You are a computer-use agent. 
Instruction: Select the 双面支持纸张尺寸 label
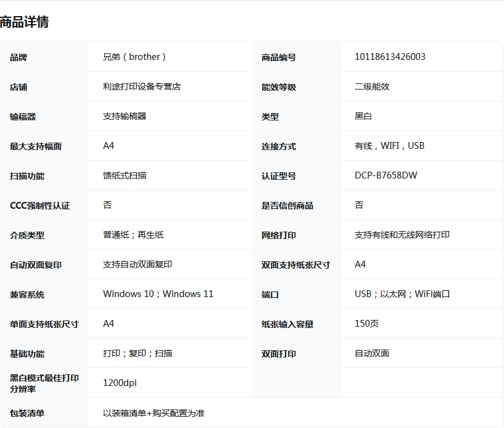(296, 264)
